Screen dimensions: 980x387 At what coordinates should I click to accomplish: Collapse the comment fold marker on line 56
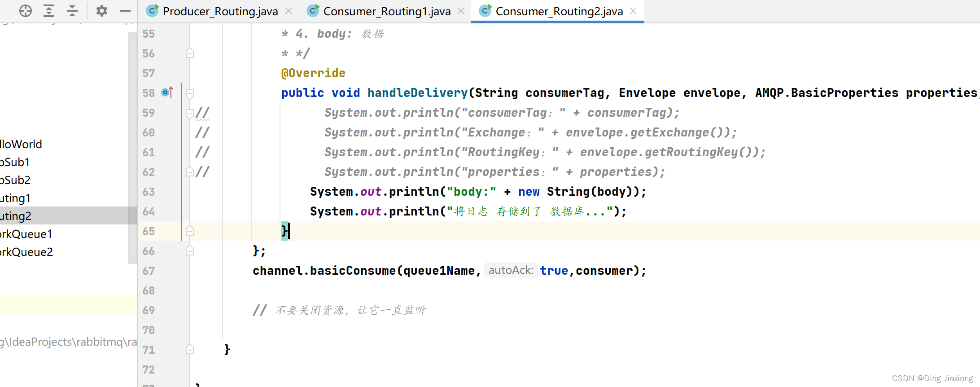click(190, 53)
